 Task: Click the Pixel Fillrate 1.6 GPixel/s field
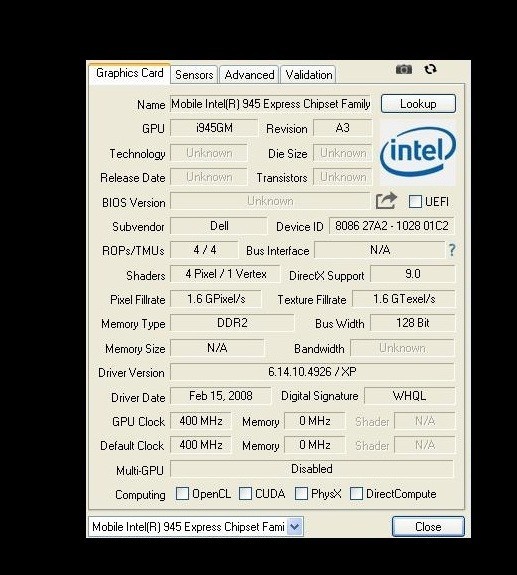(216, 299)
